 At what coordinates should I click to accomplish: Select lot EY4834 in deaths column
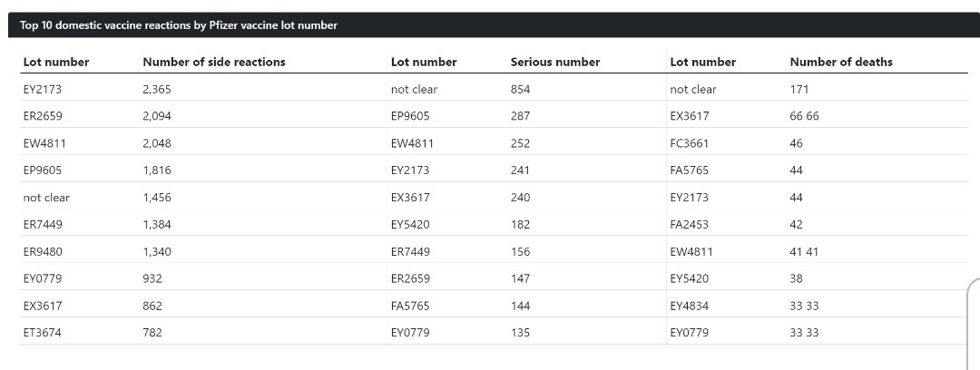tap(690, 306)
